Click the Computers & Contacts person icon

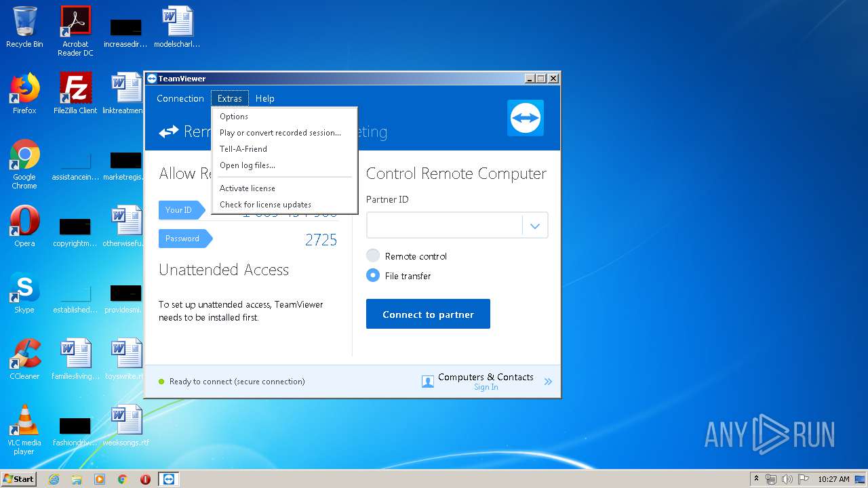tap(428, 382)
